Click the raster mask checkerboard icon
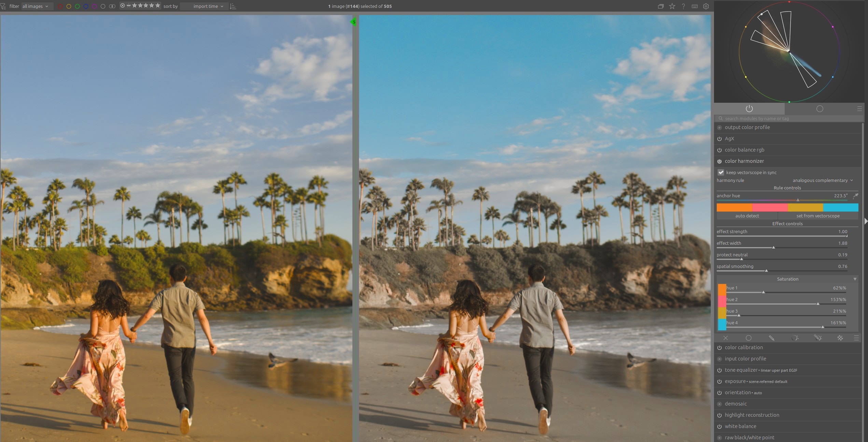 tap(840, 338)
